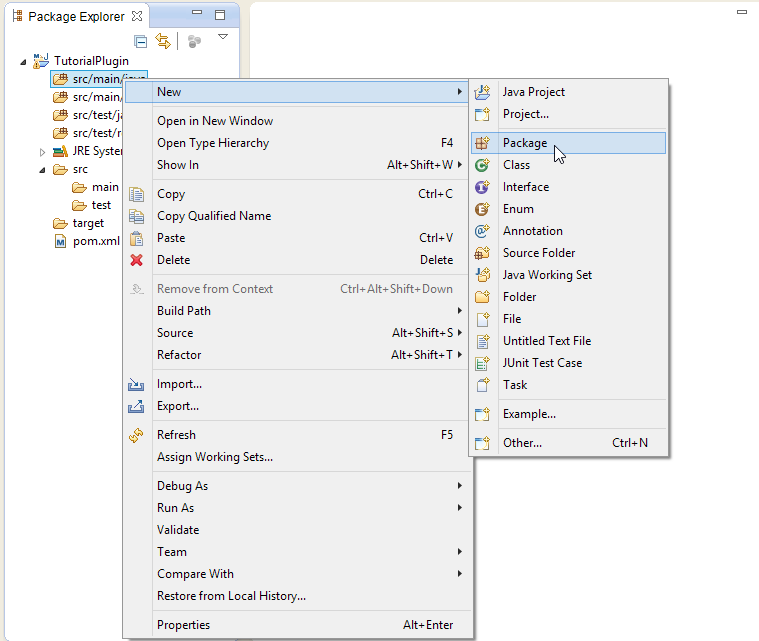Expand the Team submenu
The width and height of the screenshot is (759, 641).
(296, 552)
